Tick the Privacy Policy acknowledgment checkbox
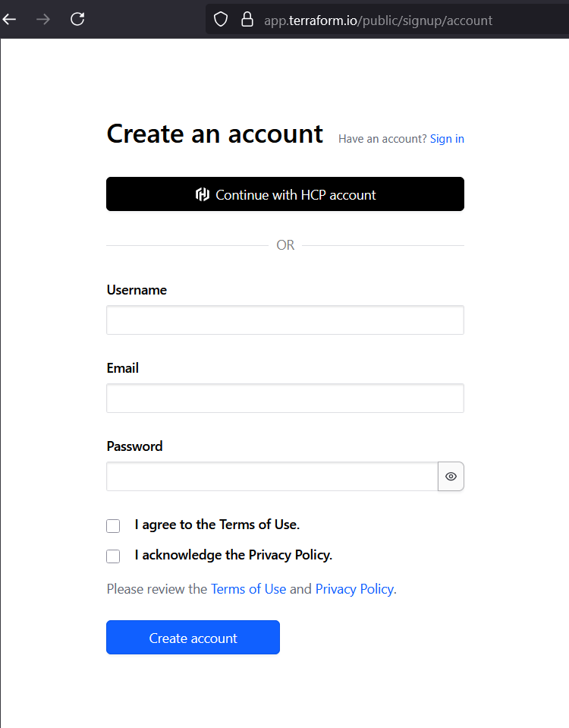The image size is (569, 728). [113, 556]
